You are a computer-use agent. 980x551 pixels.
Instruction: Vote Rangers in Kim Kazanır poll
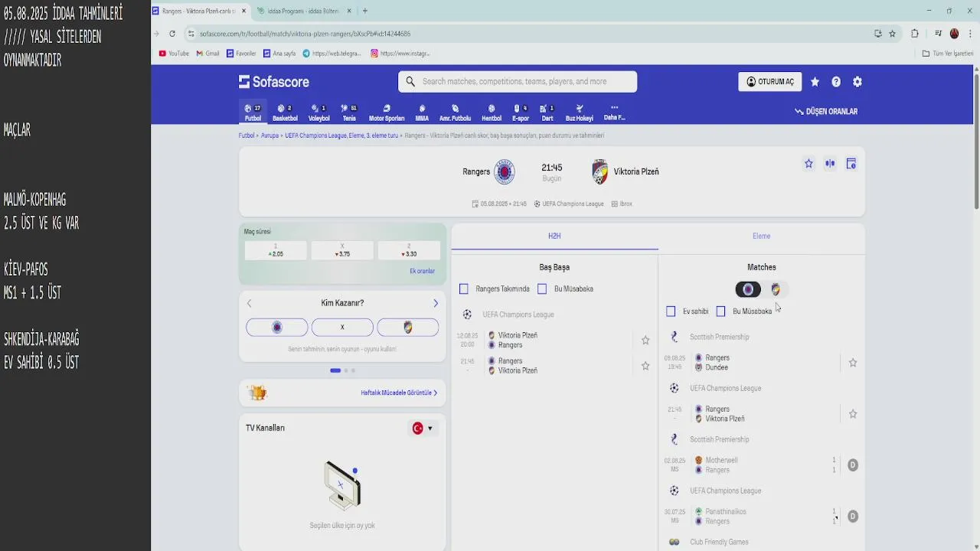point(277,328)
